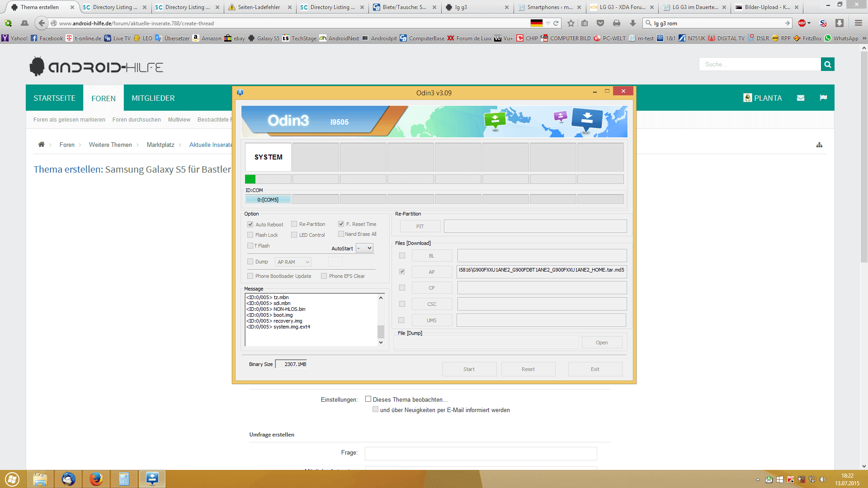The image size is (868, 488).
Task: Click the Exit button in Odin3
Action: click(595, 369)
